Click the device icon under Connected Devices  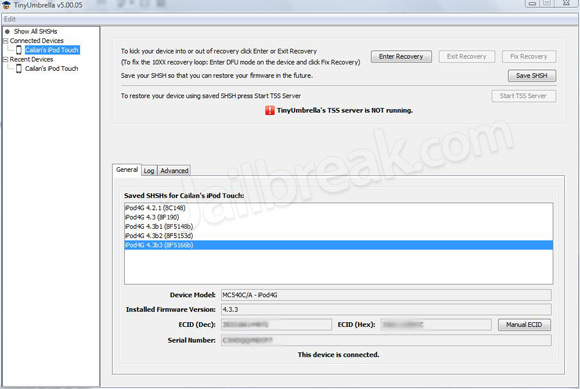pyautogui.click(x=18, y=50)
